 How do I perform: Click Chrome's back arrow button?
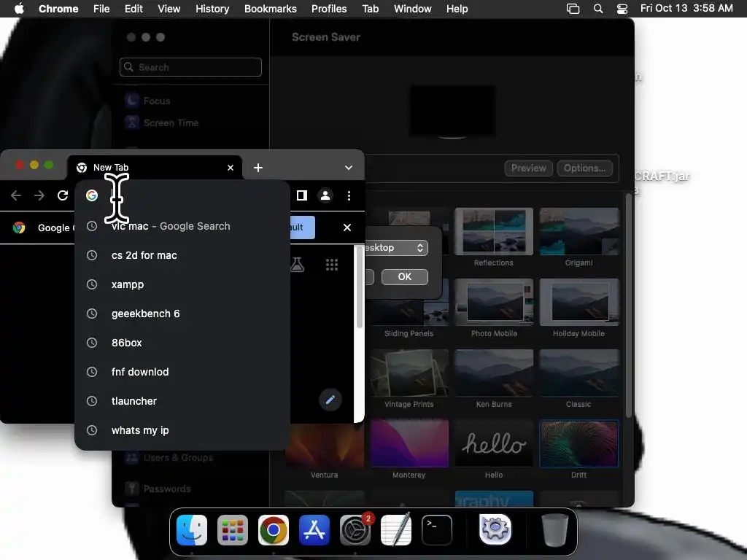point(16,195)
